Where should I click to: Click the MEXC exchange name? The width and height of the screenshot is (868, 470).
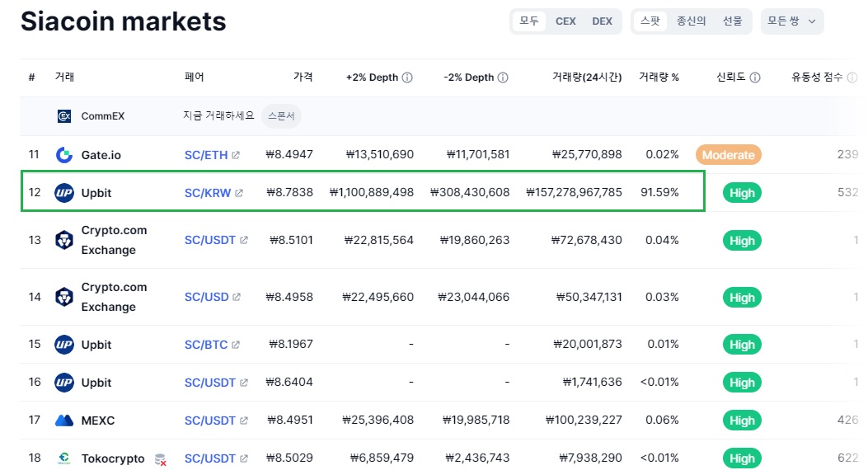(x=98, y=421)
